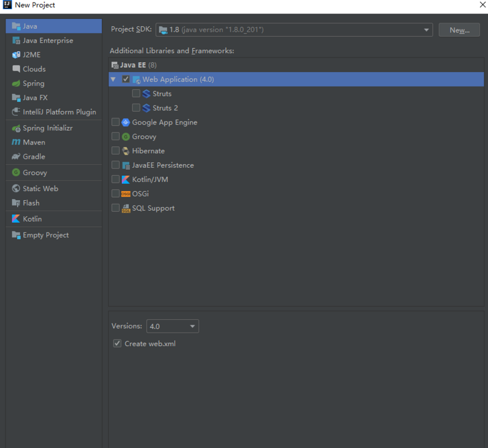Uncheck the Web Application checkbox
The width and height of the screenshot is (488, 448).
tap(126, 79)
